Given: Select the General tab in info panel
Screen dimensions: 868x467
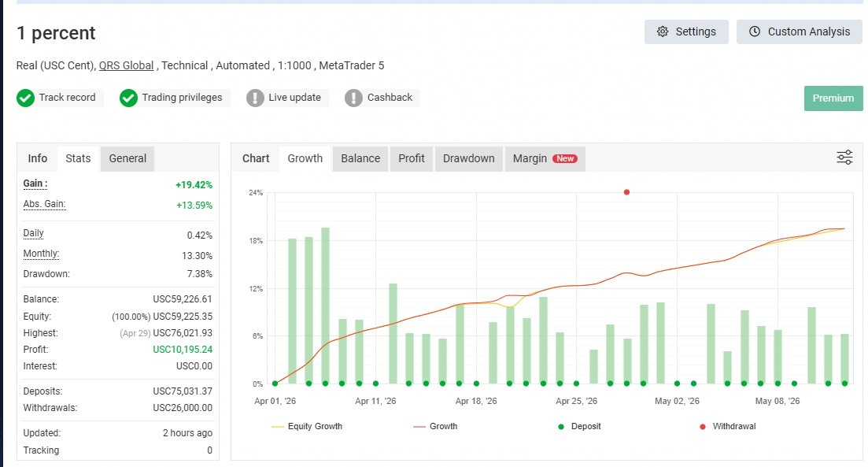Looking at the screenshot, I should tap(127, 158).
